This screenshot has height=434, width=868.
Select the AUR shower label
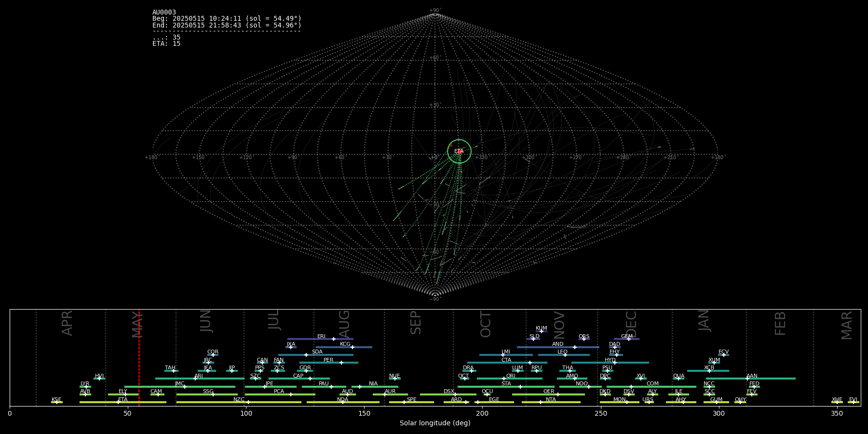coord(390,392)
